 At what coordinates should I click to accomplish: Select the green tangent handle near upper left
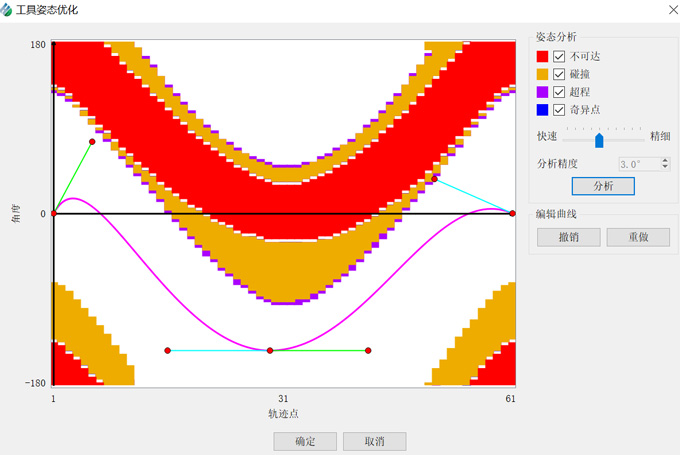[92, 142]
